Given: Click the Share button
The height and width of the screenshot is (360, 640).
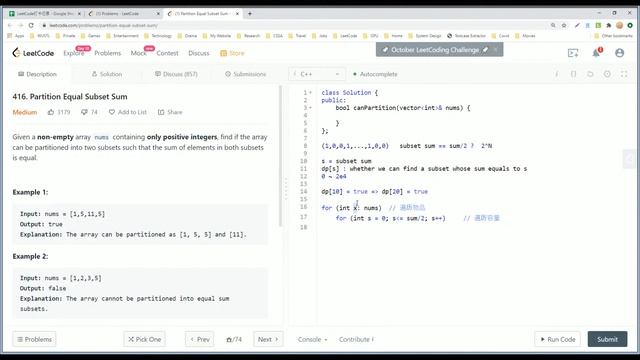Looking at the screenshot, I should tap(170, 112).
